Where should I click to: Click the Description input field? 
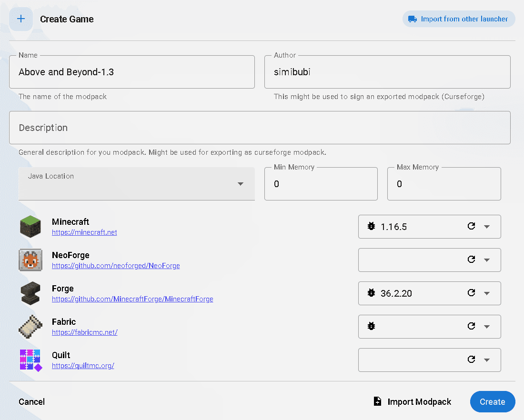tap(260, 128)
